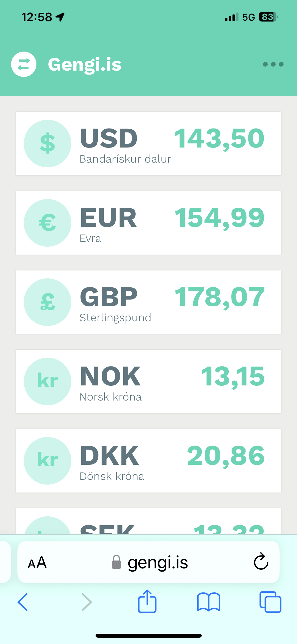
Task: Tap the DKK krona icon
Action: click(x=48, y=461)
